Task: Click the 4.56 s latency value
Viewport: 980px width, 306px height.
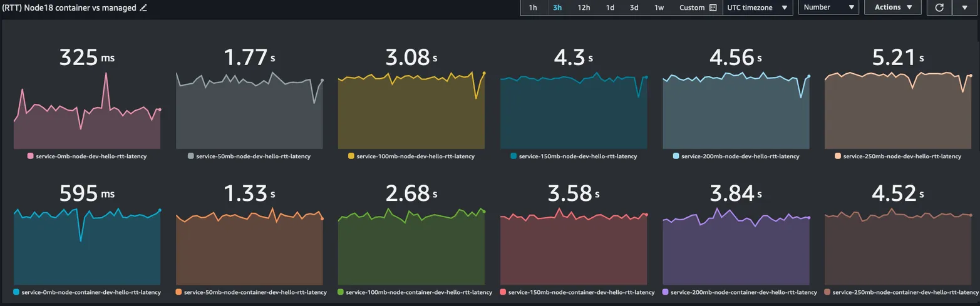Action: 736,58
